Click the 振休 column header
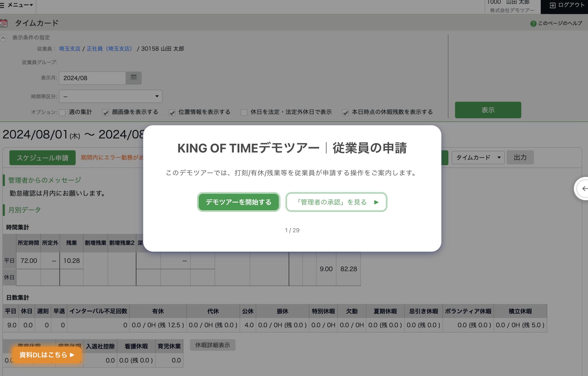588x376 pixels. coord(282,311)
